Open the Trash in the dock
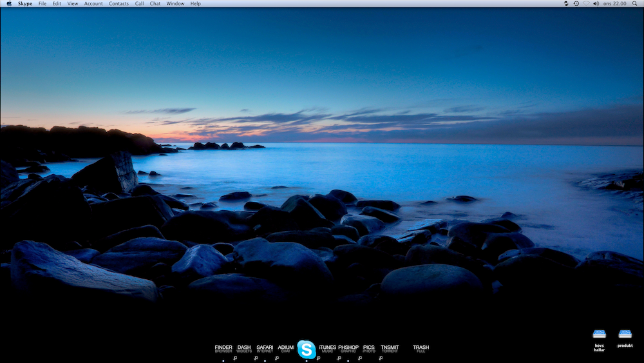Screen dimensions: 644x363 421,348
